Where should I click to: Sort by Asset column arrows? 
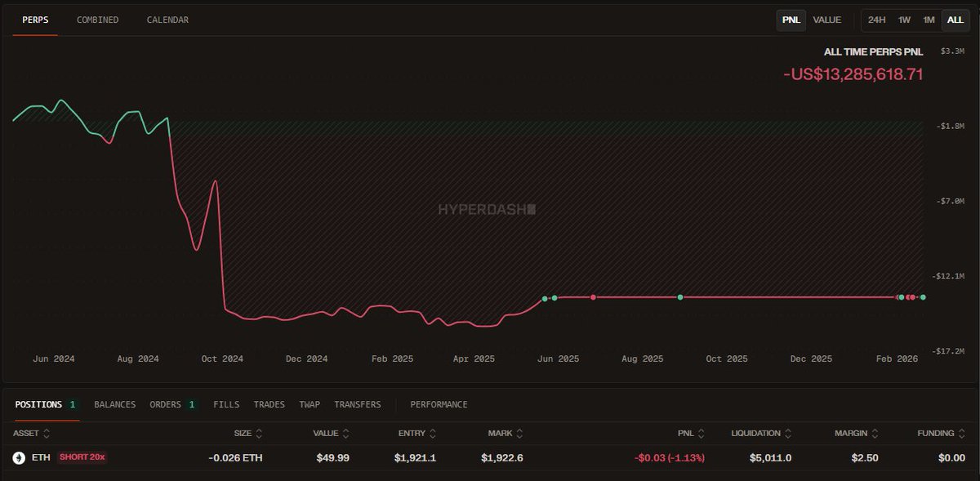(47, 434)
